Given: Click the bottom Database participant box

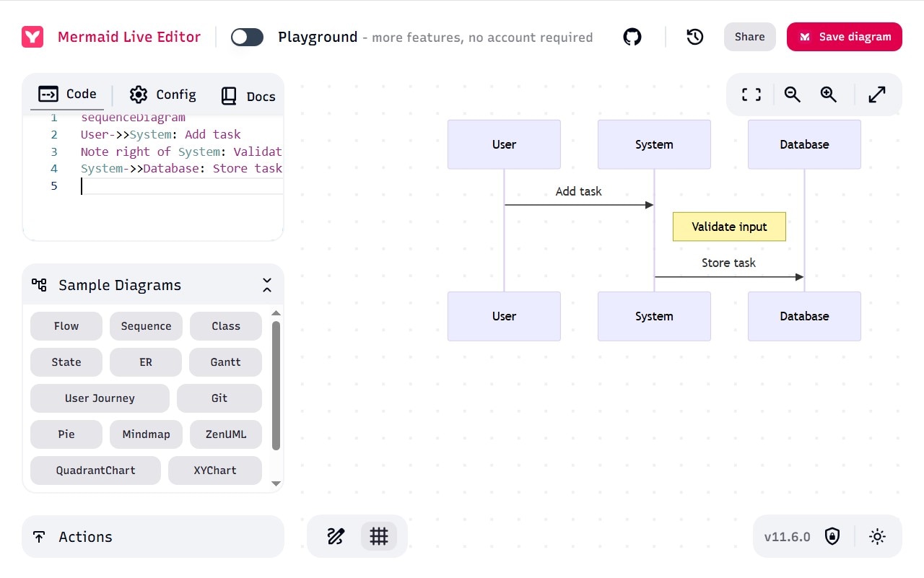Looking at the screenshot, I should pos(804,316).
